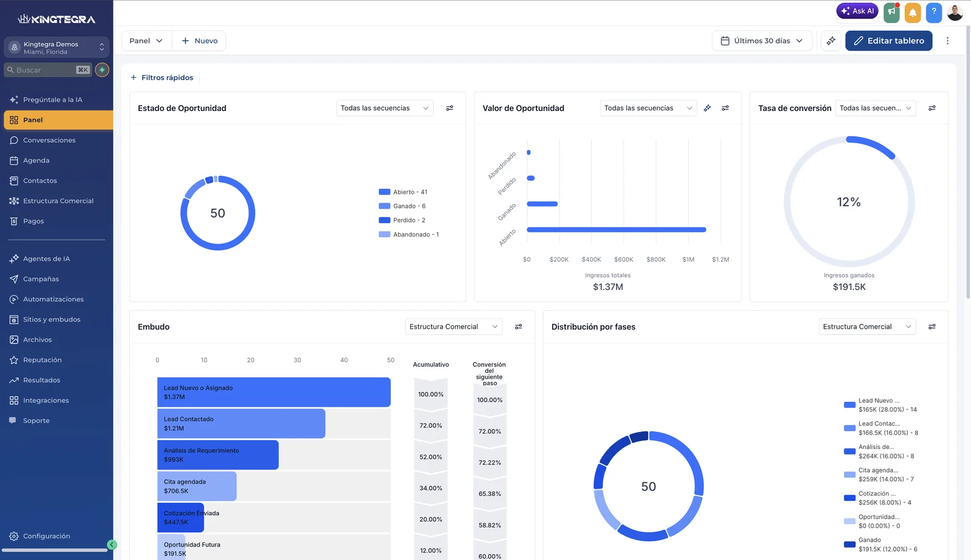Open Valor de Oportunidad secuencias dropdown
Viewport: 971px width, 560px height.
[648, 108]
